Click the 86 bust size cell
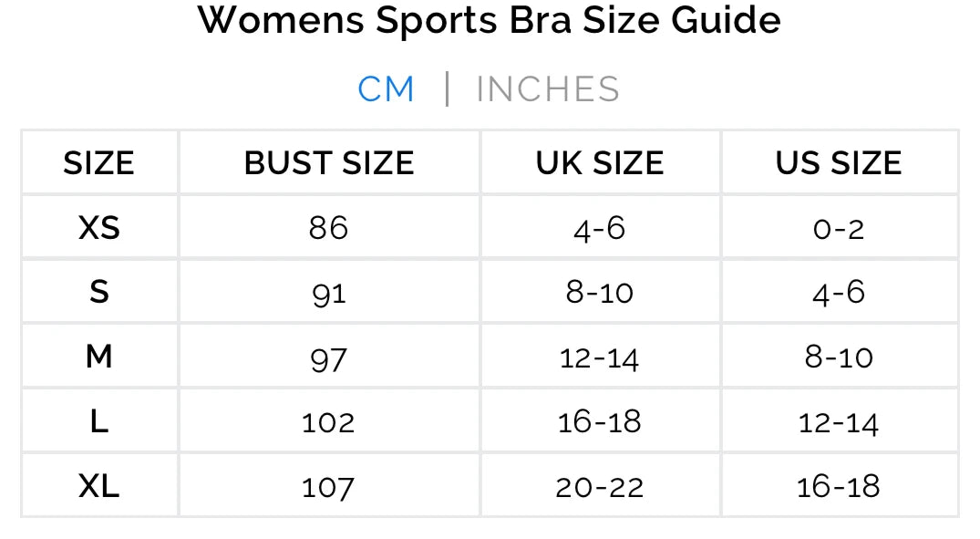The width and height of the screenshot is (980, 539). coord(329,227)
